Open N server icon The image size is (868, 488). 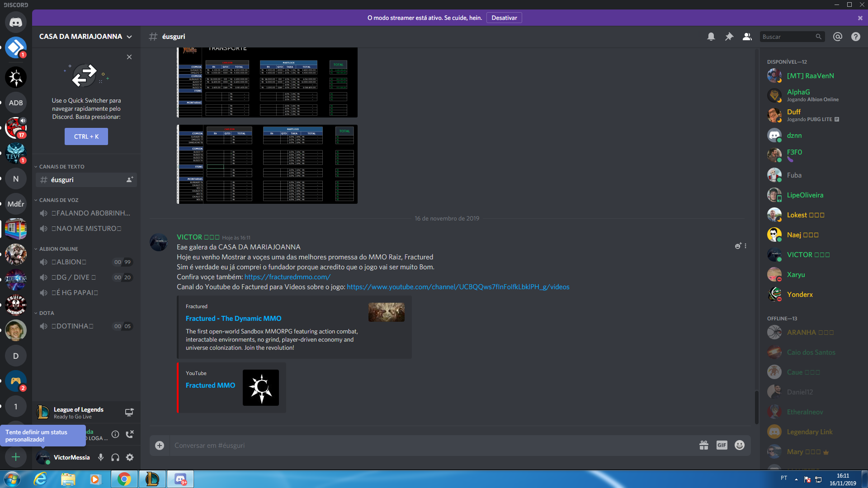(16, 178)
